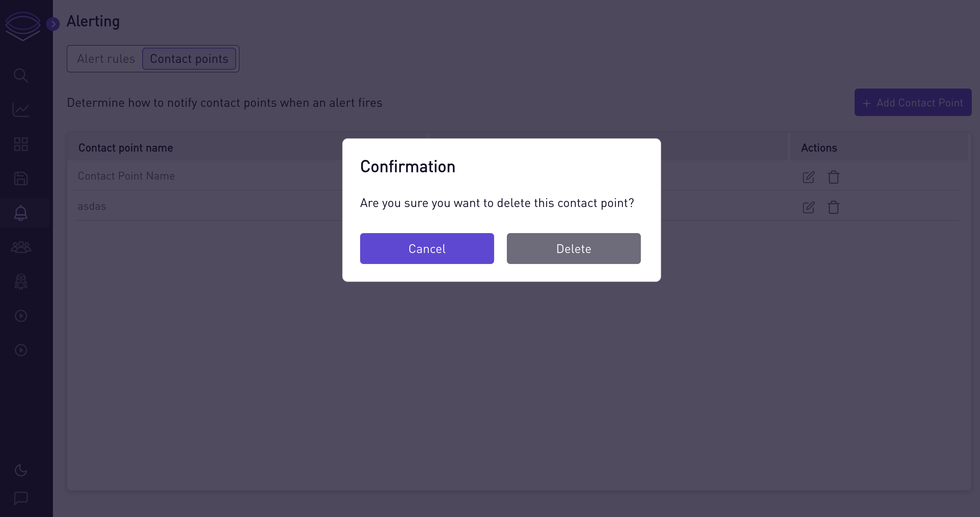The image size is (980, 517).
Task: Switch to the Contact points tab
Action: [x=189, y=59]
